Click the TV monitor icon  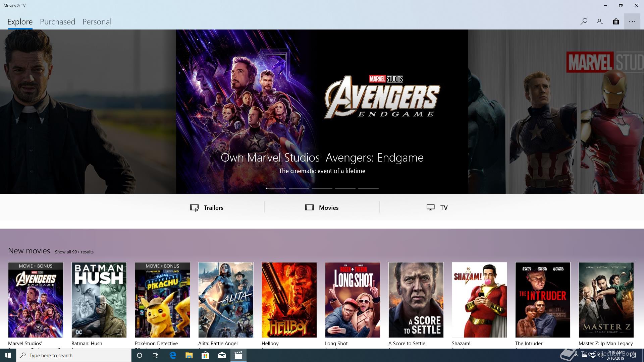tap(430, 207)
